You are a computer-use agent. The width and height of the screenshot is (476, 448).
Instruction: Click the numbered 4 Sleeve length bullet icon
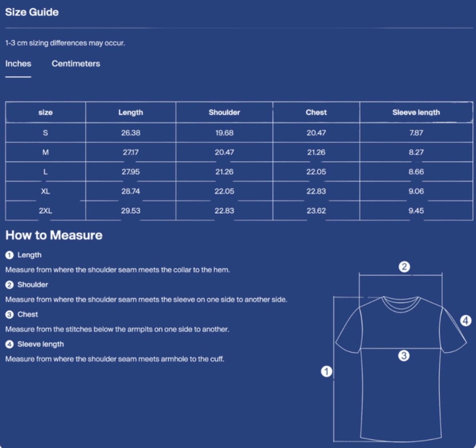pos(10,344)
